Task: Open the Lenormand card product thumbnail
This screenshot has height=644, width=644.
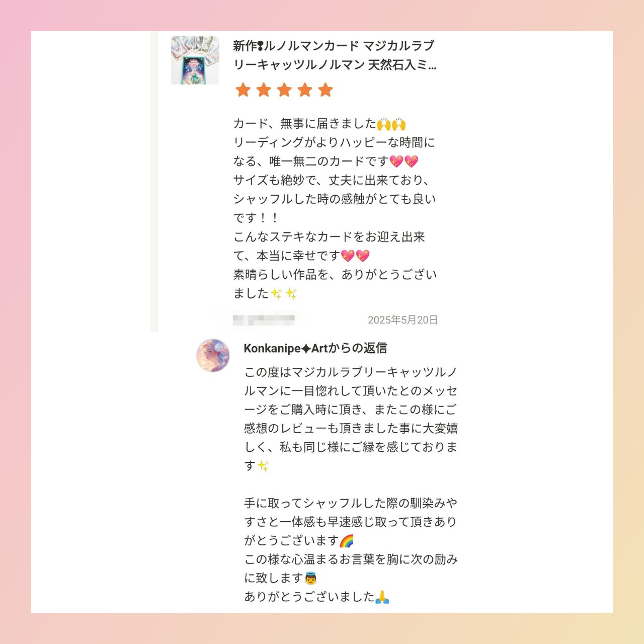Action: coord(195,60)
